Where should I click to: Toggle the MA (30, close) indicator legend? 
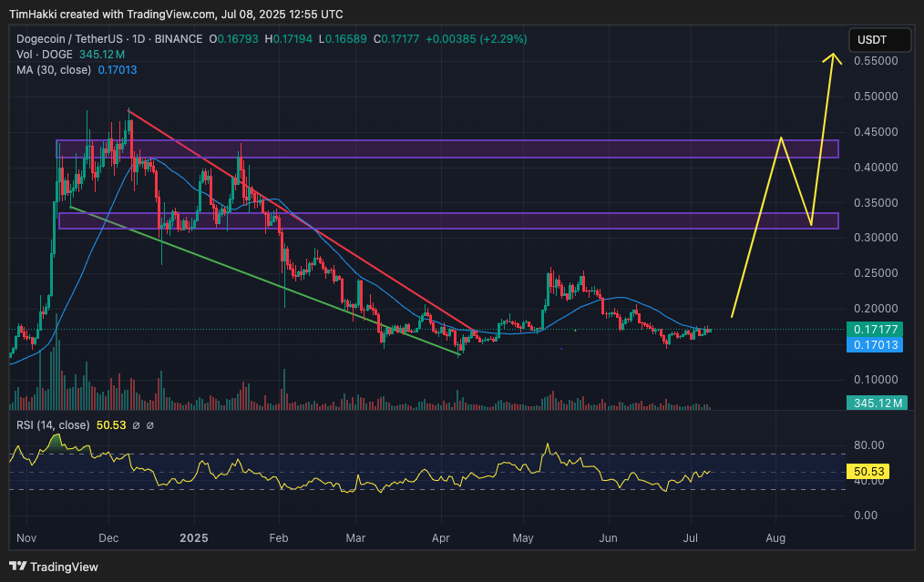point(54,68)
